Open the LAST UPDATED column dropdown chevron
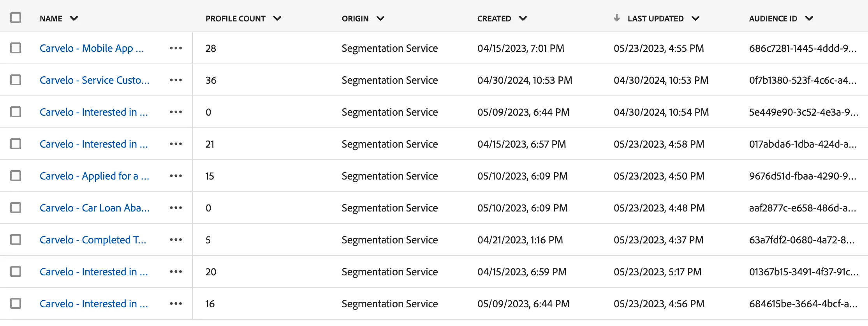This screenshot has height=326, width=868. [695, 18]
